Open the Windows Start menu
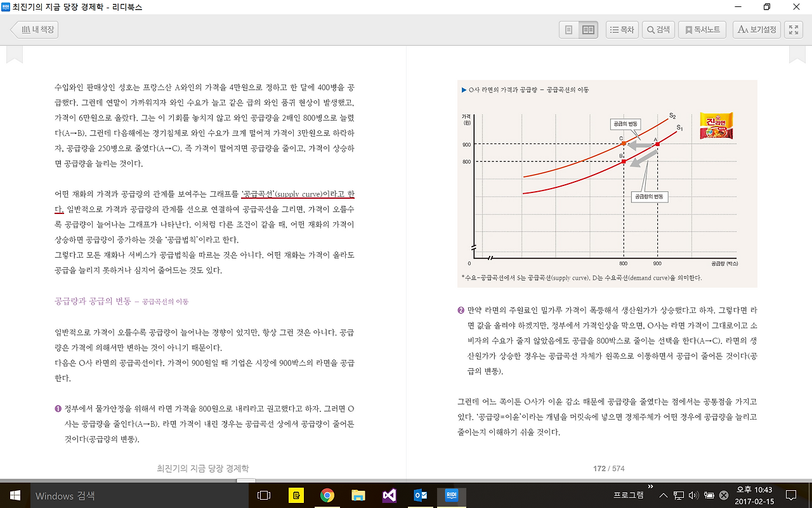This screenshot has height=508, width=812. (x=13, y=495)
